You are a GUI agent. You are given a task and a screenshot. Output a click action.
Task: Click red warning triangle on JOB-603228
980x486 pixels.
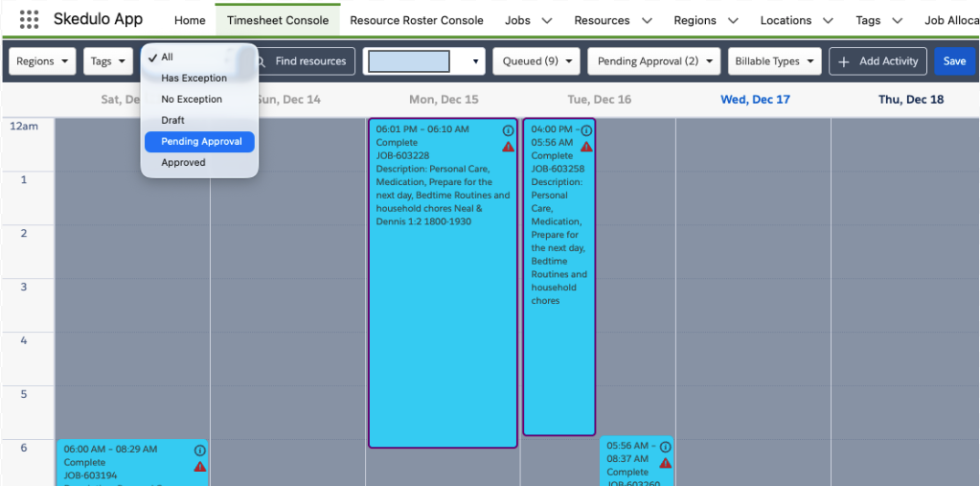[508, 147]
